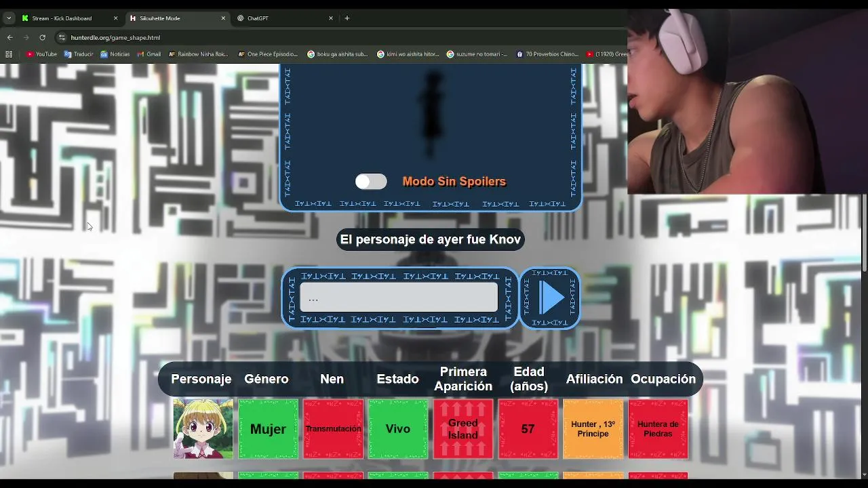Close the Silouhette Mode tab
868x488 pixels.
point(223,18)
